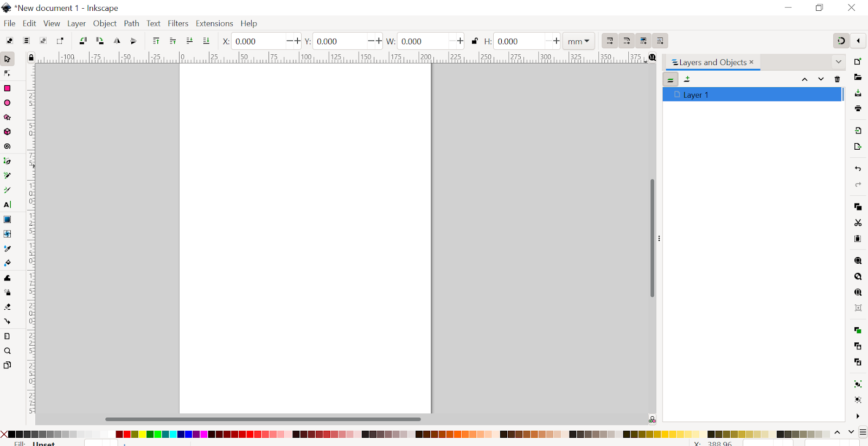Click the Print document icon
This screenshot has height=446, width=868.
coord(858,109)
